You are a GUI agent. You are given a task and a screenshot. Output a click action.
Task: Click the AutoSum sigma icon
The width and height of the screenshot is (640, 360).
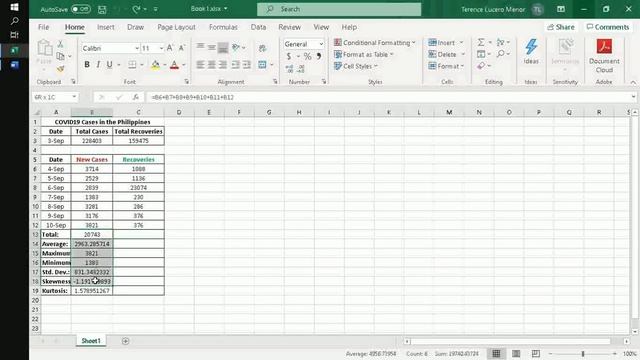click(x=481, y=42)
